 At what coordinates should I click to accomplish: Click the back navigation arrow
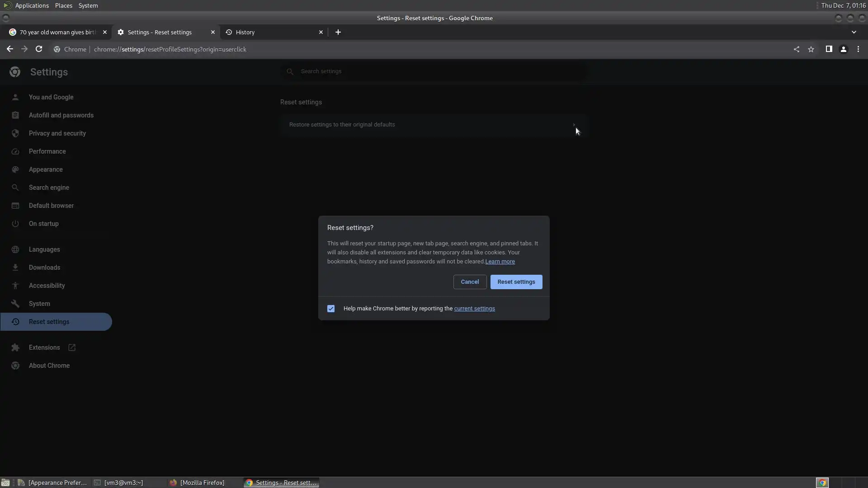[10, 49]
